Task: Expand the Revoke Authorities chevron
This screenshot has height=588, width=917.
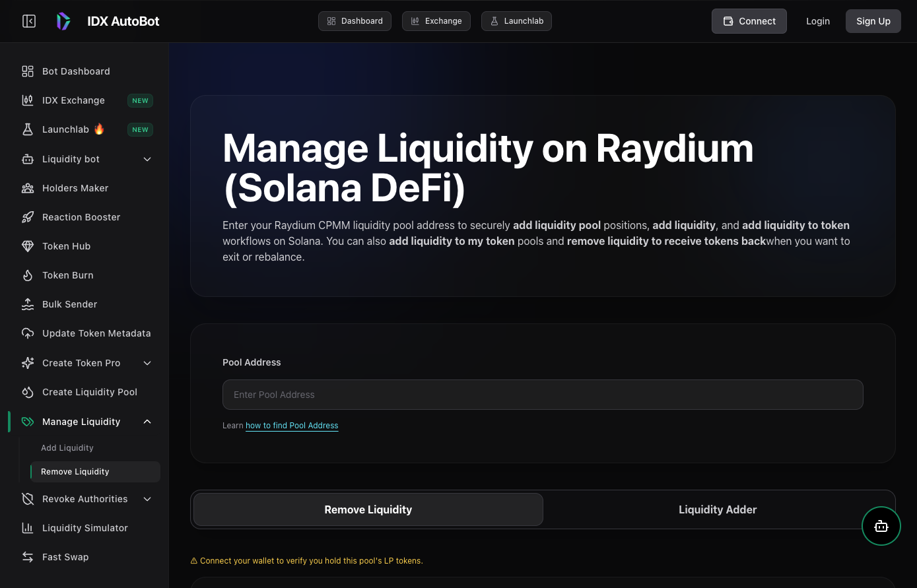Action: (147, 499)
